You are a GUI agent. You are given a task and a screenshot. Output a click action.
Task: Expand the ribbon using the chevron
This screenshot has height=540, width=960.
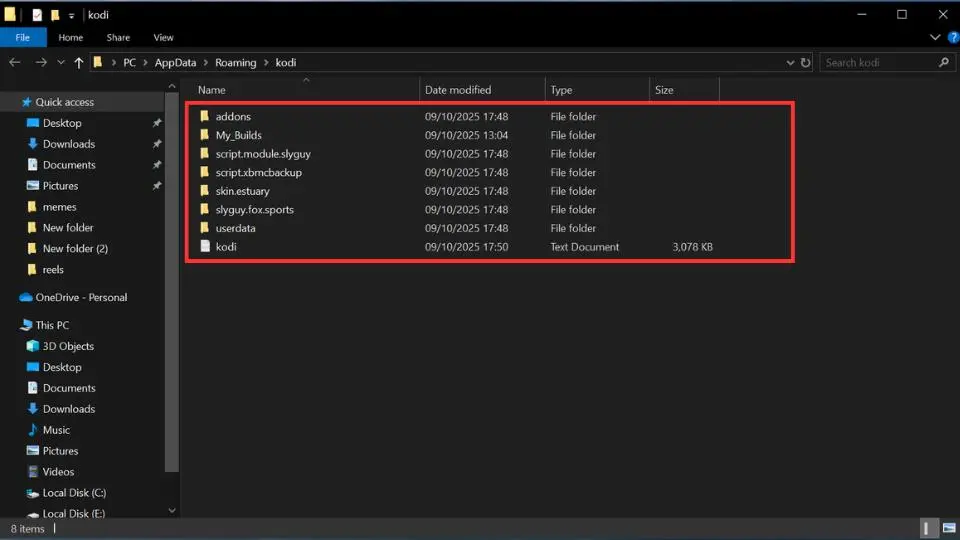pyautogui.click(x=935, y=37)
